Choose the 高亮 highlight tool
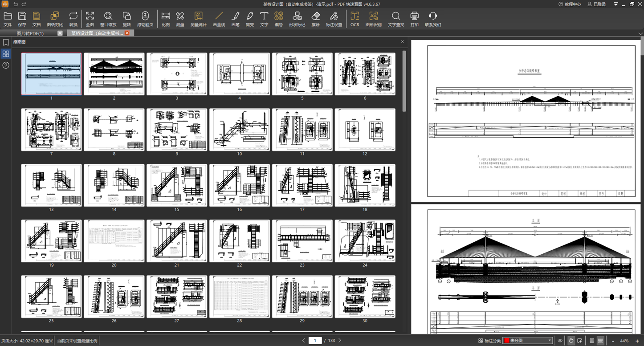Viewport: 644px width, 346px height. [x=250, y=19]
